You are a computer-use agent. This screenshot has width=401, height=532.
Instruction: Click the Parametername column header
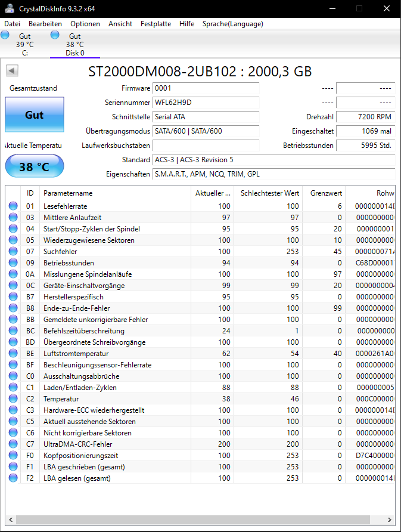click(x=115, y=193)
